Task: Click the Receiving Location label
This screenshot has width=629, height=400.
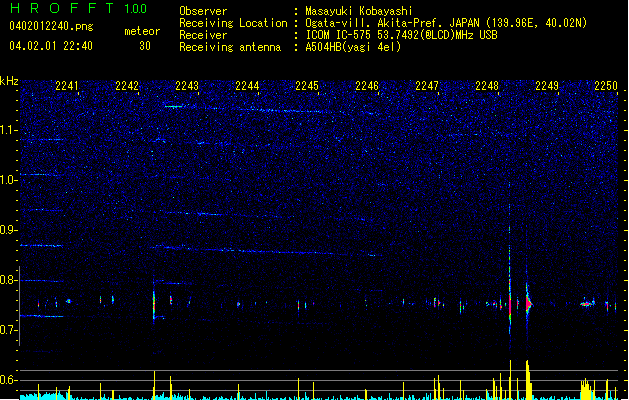Action: (233, 23)
